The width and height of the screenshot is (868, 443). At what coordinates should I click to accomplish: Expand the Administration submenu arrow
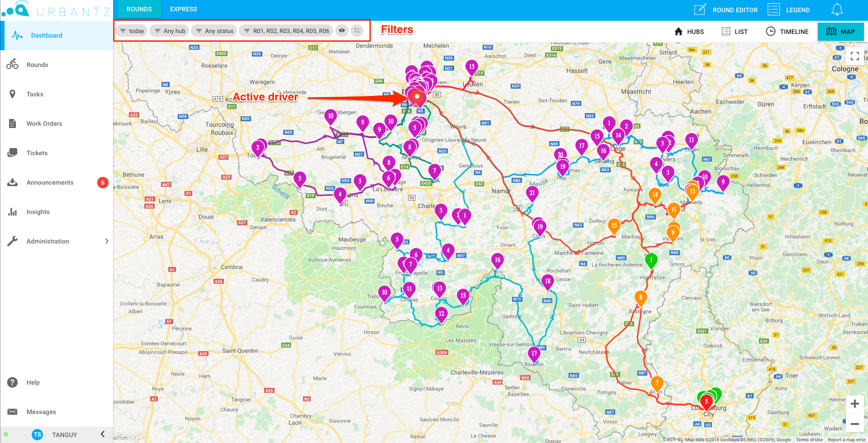click(x=107, y=241)
